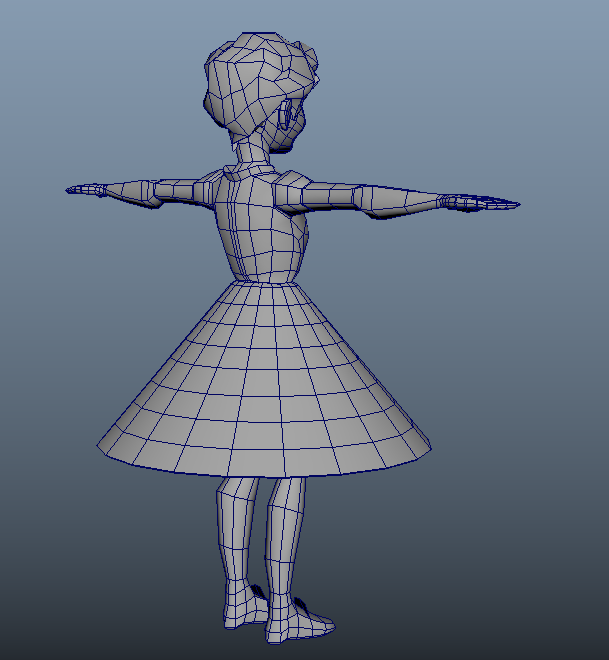The width and height of the screenshot is (609, 660).
Task: Click the character's eye on the face
Action: tap(291, 115)
